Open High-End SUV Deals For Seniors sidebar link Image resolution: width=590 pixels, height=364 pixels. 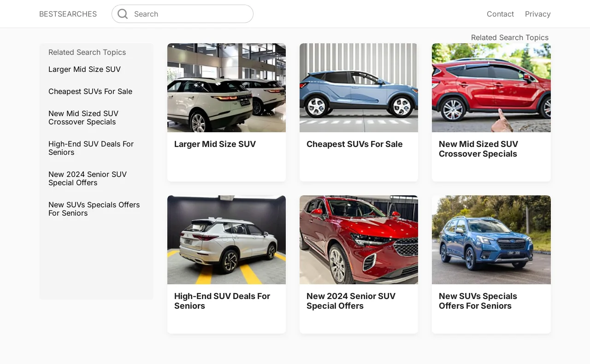pyautogui.click(x=91, y=148)
